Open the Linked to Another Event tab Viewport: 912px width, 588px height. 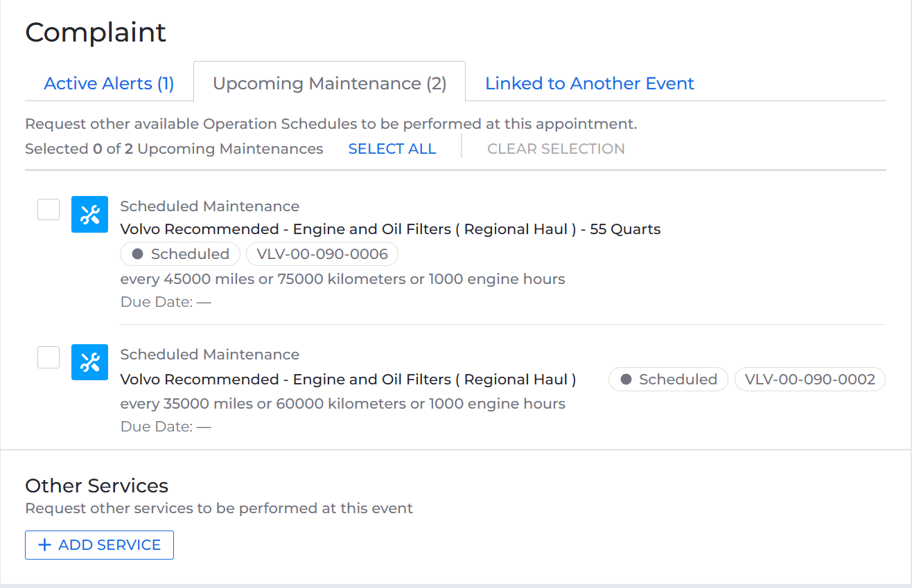click(589, 83)
